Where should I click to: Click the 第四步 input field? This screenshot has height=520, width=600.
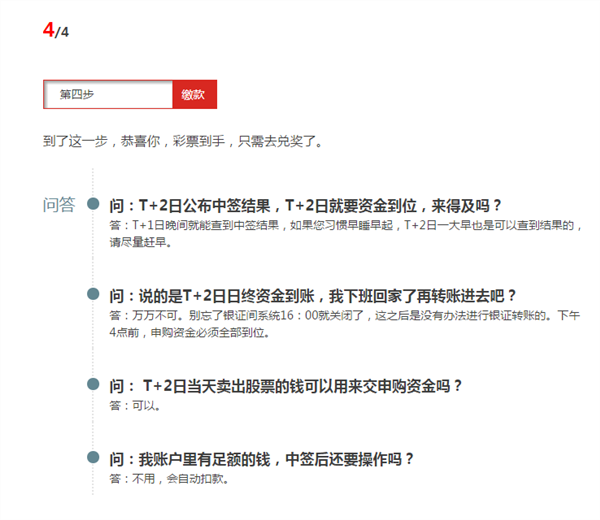(x=108, y=95)
